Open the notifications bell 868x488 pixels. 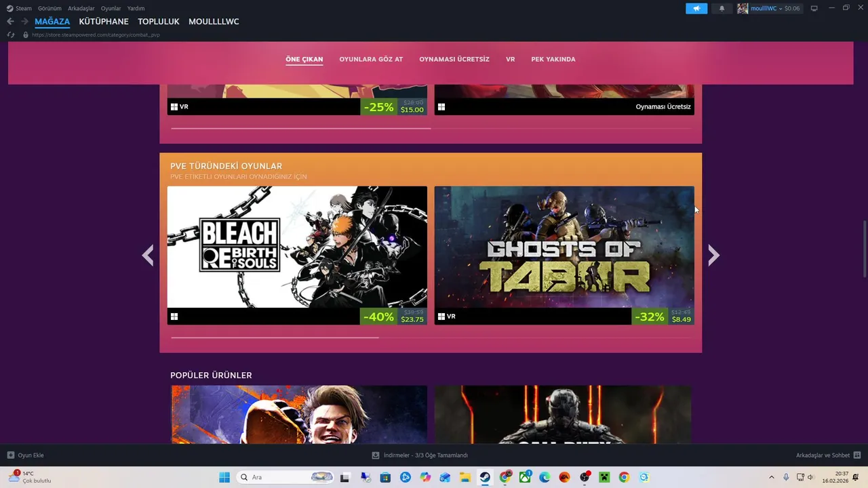[x=722, y=8]
